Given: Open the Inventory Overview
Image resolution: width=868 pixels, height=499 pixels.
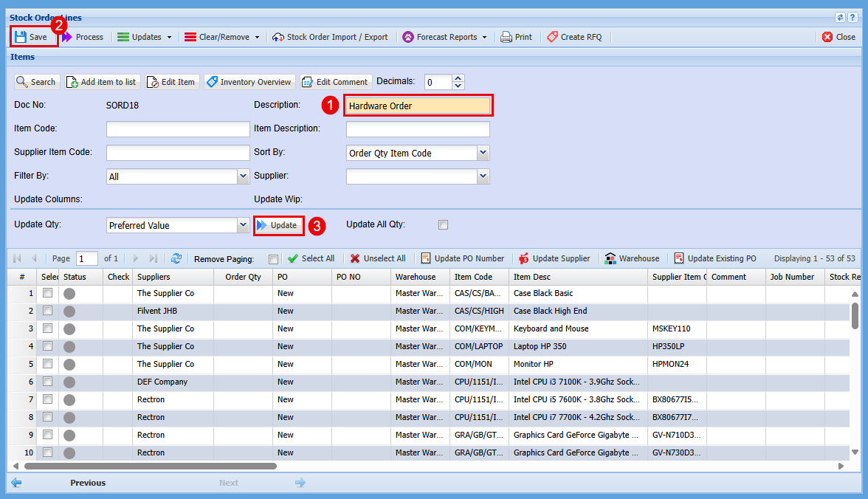Looking at the screenshot, I should [x=249, y=82].
